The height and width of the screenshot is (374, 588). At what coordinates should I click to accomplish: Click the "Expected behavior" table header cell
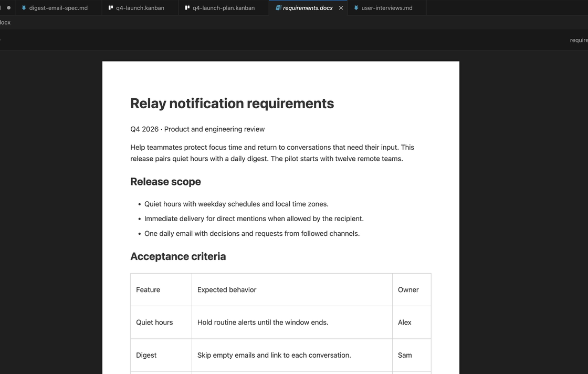(292, 289)
